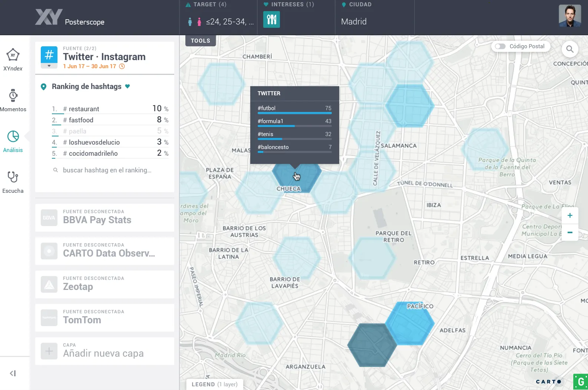Viewport: 588px width, 390px height.
Task: Click the map search magnifier icon
Action: (x=570, y=49)
